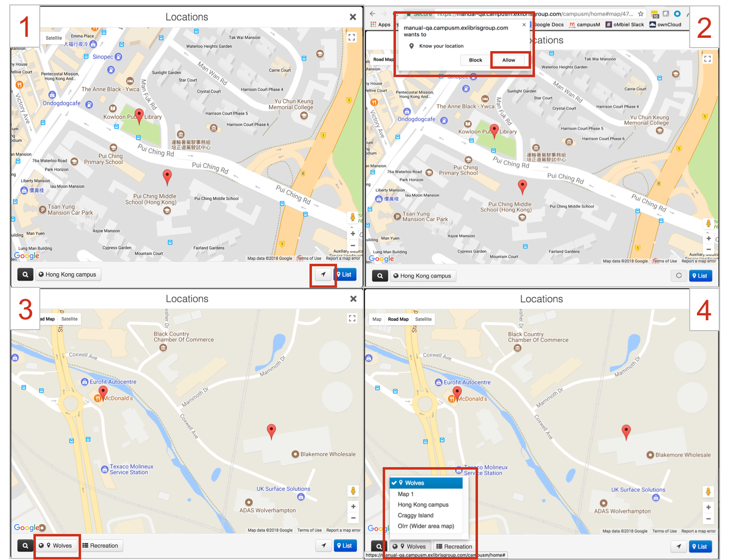Choose the checked Wolves option in the dropdown list
Viewport: 730px width, 560px height.
[426, 483]
